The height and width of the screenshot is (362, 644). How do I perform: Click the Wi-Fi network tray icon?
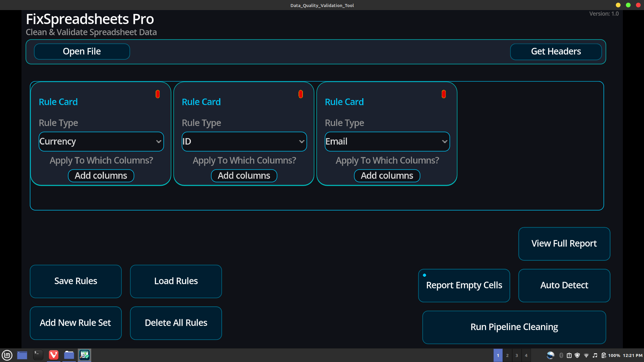coord(586,355)
